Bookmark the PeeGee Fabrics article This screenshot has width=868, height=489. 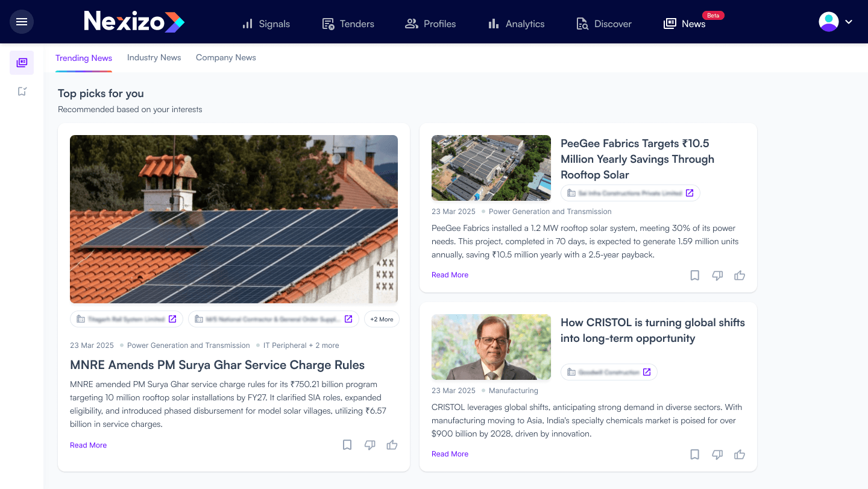[x=695, y=276]
